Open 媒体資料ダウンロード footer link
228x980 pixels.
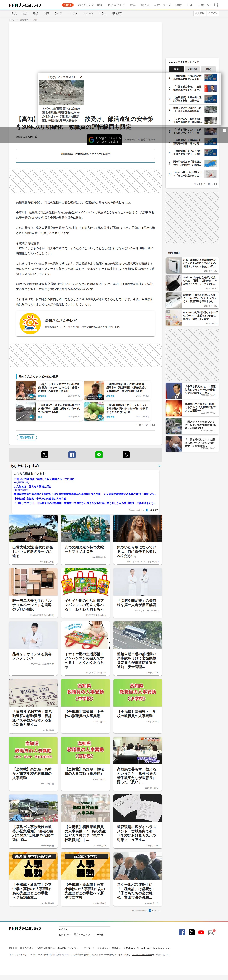tap(69, 948)
